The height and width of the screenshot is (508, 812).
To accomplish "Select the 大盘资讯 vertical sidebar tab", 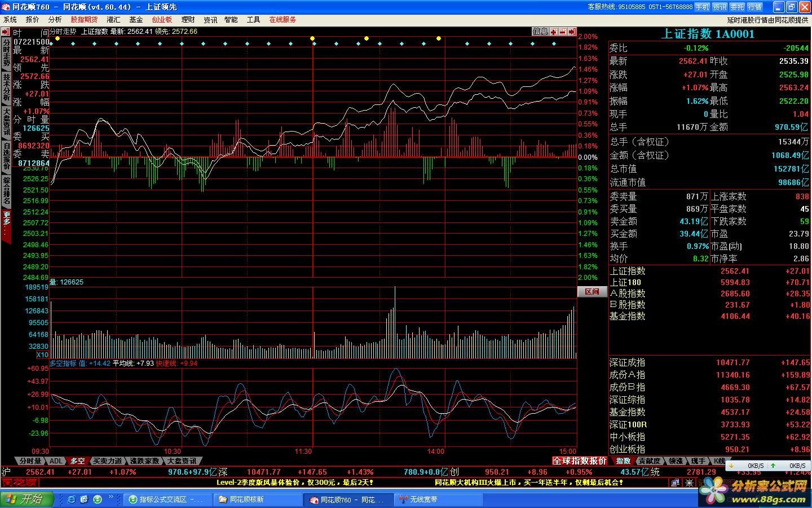I will tap(6, 122).
